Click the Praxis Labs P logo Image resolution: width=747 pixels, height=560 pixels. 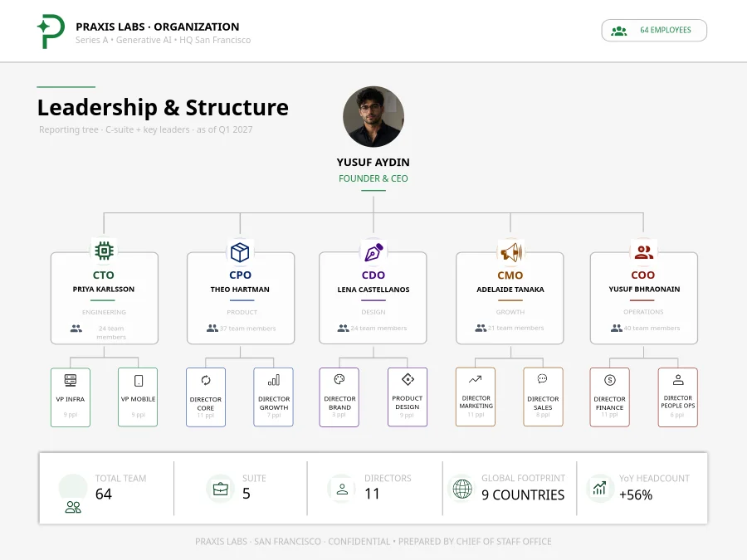(51, 32)
